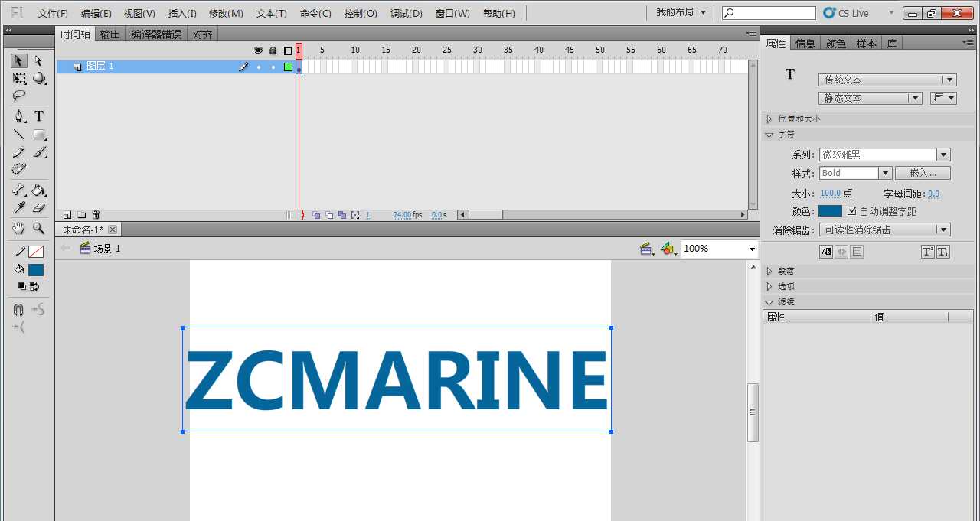Open the 文件(F) menu
Viewport: 980px width, 521px height.
53,13
